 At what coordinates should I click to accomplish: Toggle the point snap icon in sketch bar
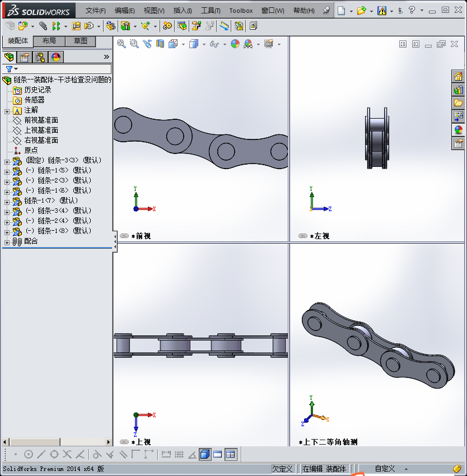[x=16, y=455]
